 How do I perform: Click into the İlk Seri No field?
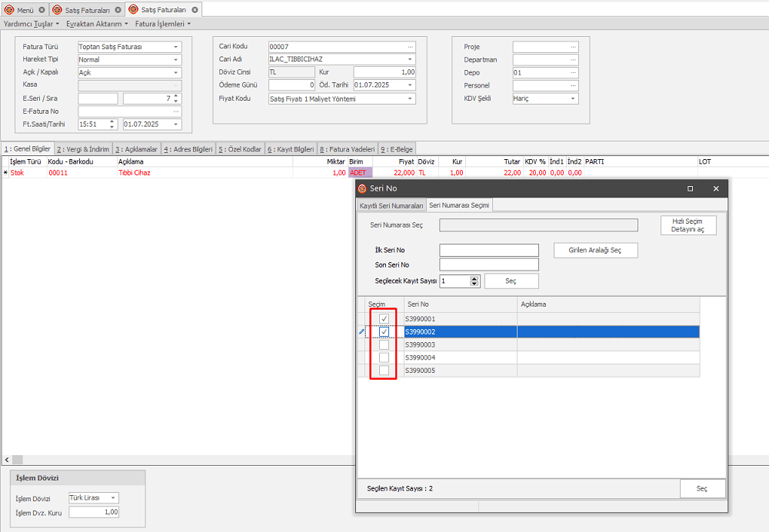tap(489, 251)
